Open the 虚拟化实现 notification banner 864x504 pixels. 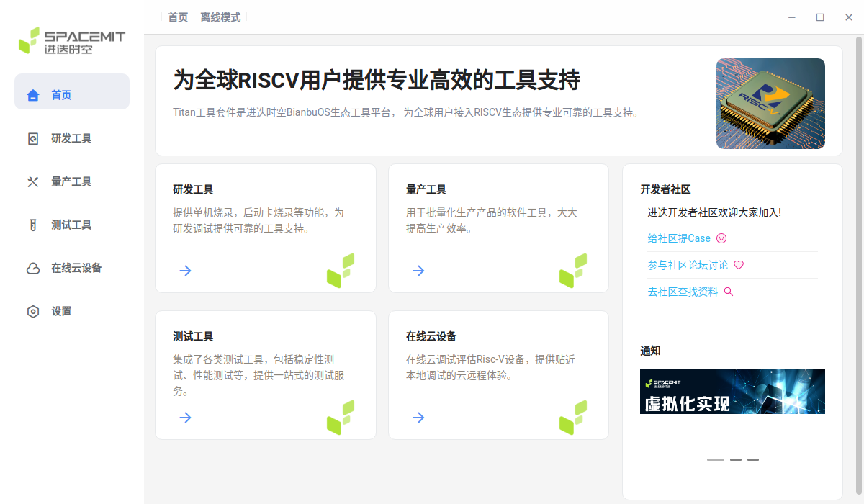(732, 392)
